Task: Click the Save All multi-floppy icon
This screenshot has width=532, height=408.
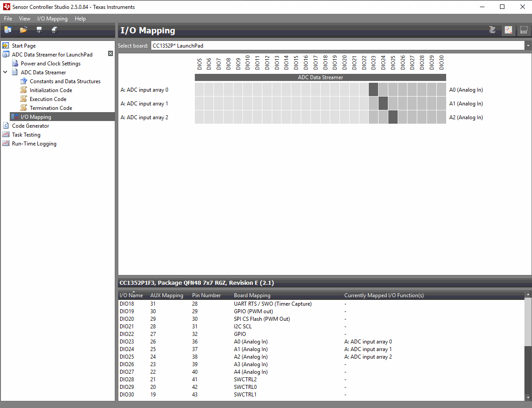Action: pos(54,30)
